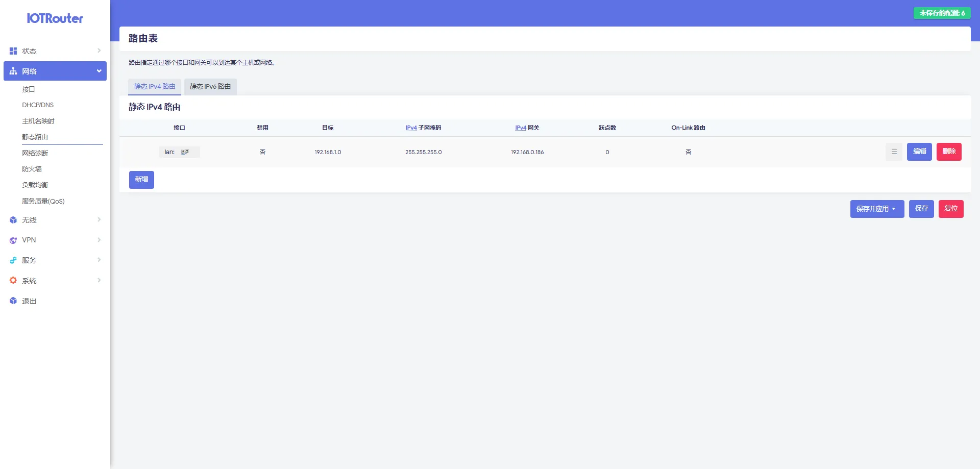This screenshot has width=980, height=469.
Task: Click the Services icon in sidebar
Action: click(x=13, y=260)
